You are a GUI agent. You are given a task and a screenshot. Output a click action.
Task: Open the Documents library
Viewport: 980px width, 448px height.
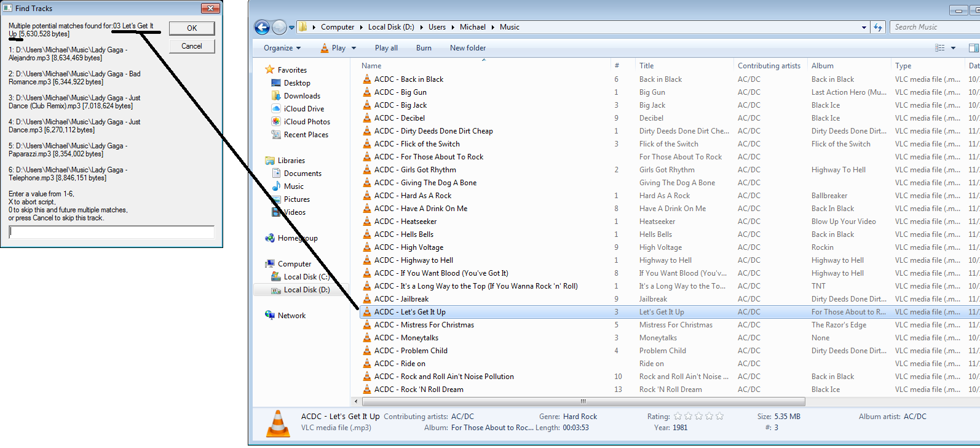point(302,174)
